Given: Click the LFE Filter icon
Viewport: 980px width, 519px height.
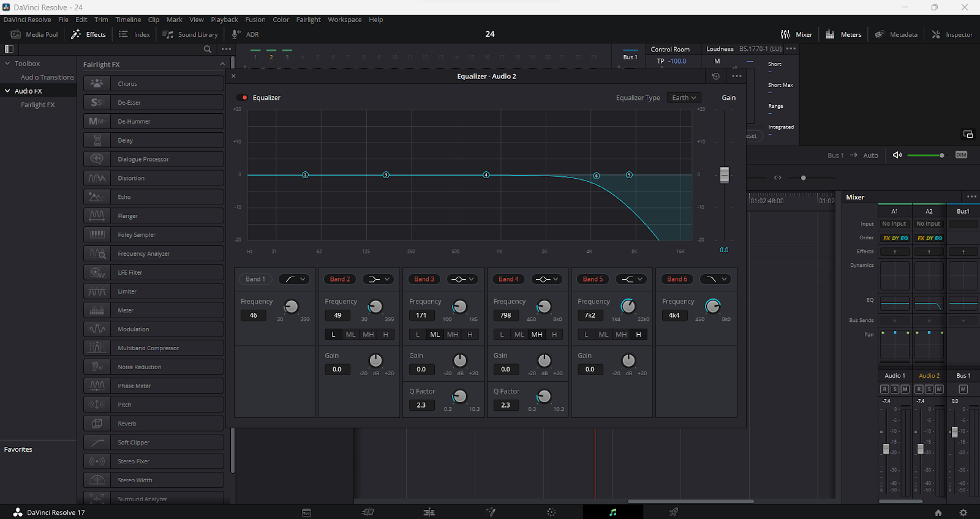Looking at the screenshot, I should [97, 272].
